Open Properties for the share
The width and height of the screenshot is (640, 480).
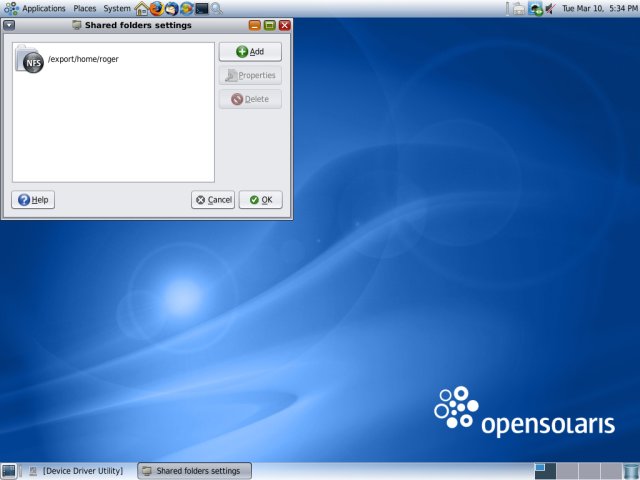(x=250, y=76)
